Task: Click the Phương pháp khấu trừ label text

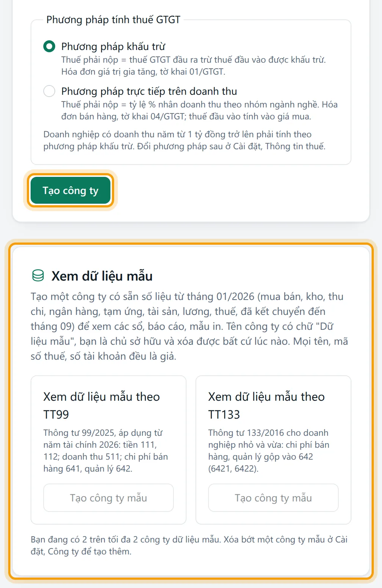Action: [113, 46]
